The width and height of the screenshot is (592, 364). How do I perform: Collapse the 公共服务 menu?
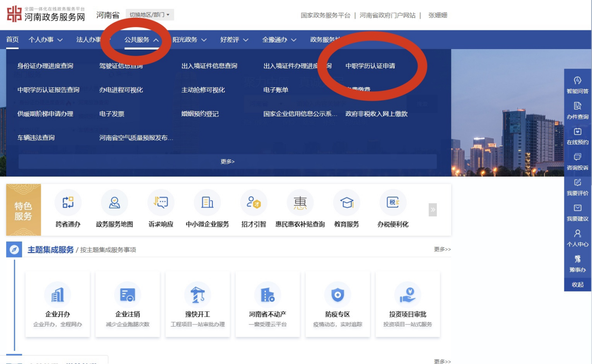pos(141,40)
